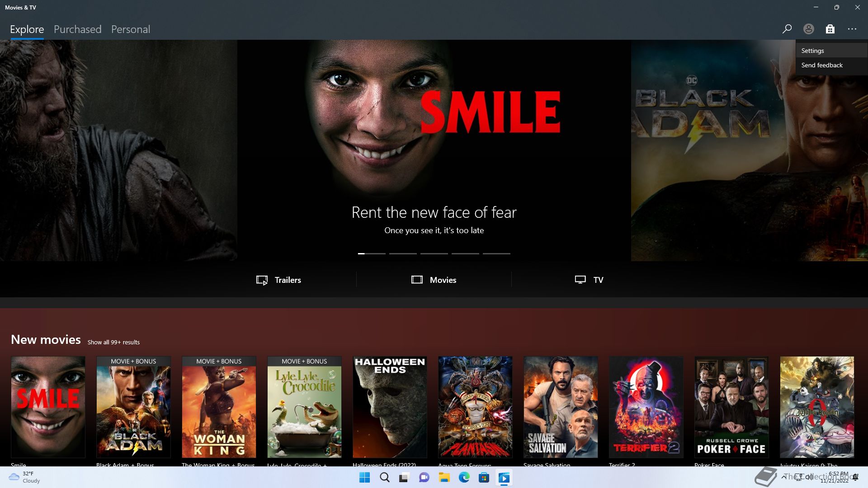Open the search magnifier icon
The height and width of the screenshot is (488, 868).
[x=787, y=29]
